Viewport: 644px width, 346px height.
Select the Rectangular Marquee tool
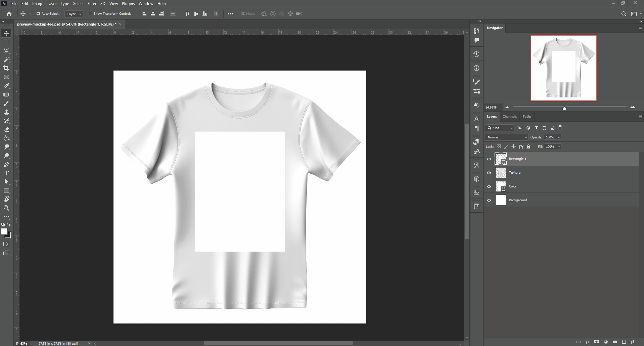click(x=6, y=42)
